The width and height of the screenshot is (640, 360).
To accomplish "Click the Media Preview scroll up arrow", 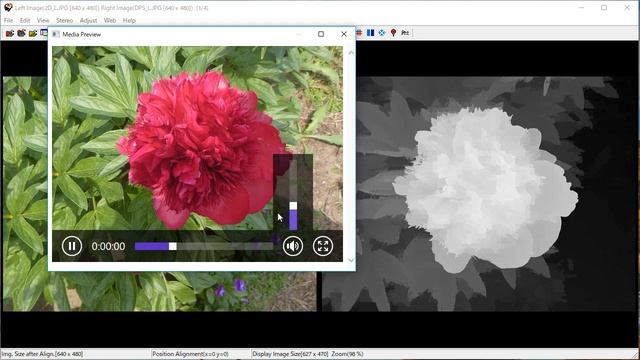I will (351, 53).
